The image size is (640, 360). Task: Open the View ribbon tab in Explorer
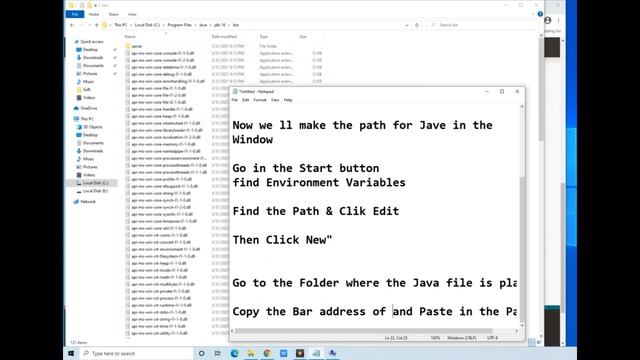(x=132, y=14)
